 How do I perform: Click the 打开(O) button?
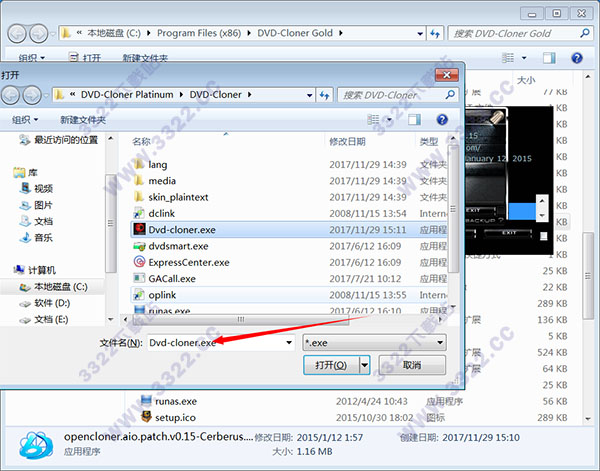[x=331, y=365]
